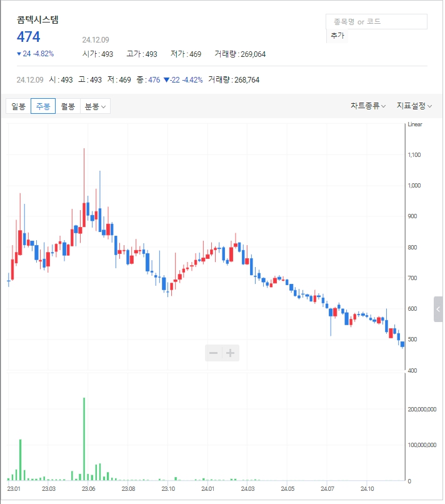Click the 추가 add button

tap(337, 36)
